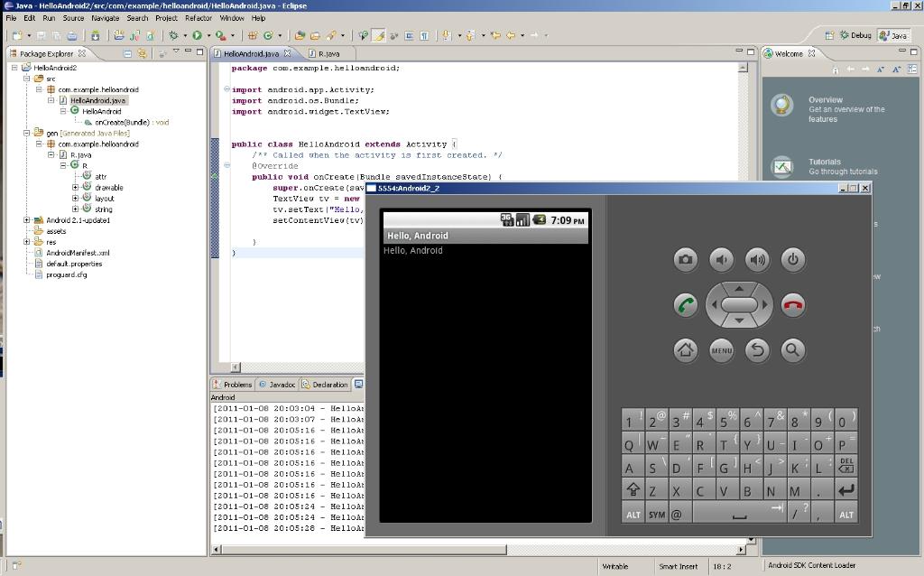Expand layout class in R.java

[76, 198]
